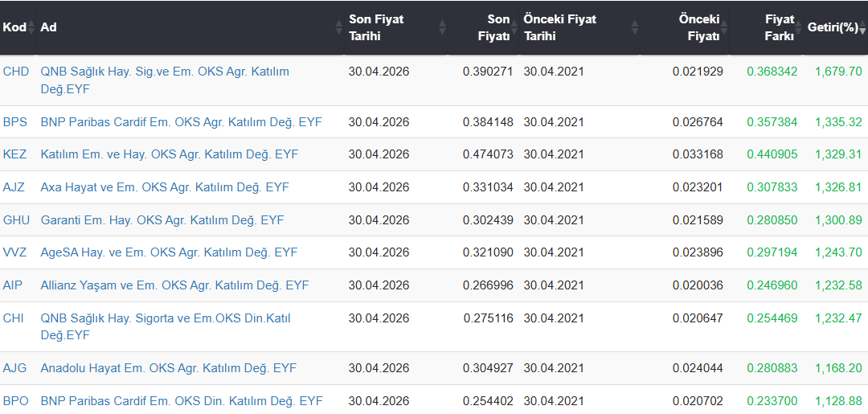Open the KEZ fund code link
This screenshot has height=414, width=868.
15,154
